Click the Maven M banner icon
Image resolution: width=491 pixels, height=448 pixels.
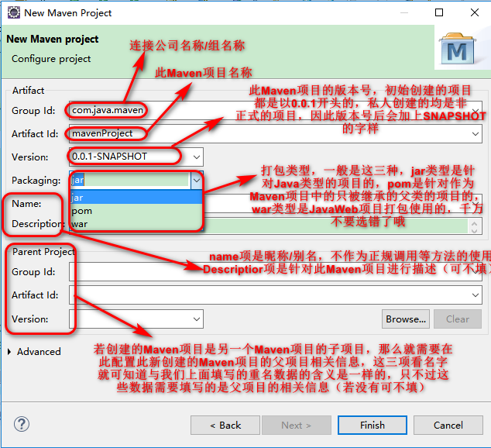point(457,49)
